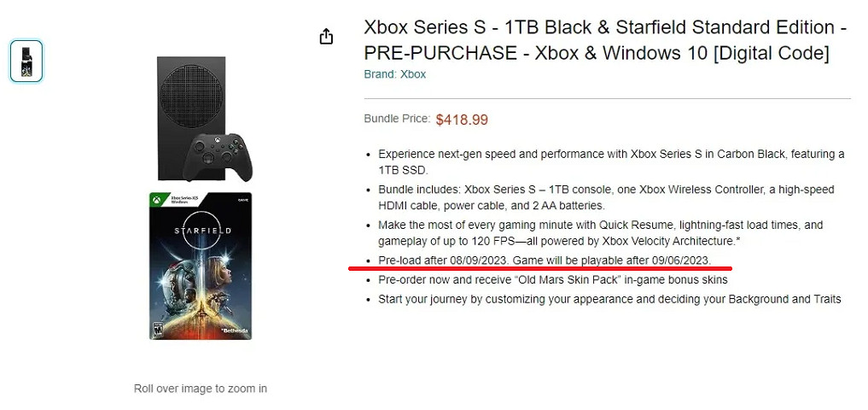868x410 pixels.
Task: Click the share icon beside the product image
Action: [x=326, y=37]
